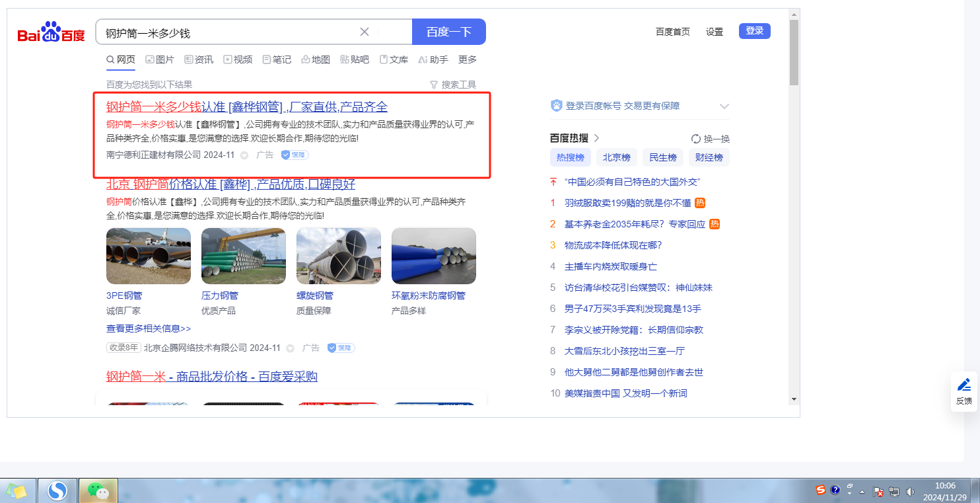Open 搜索工具 filter options
Viewport: 980px width, 503px height.
[453, 85]
